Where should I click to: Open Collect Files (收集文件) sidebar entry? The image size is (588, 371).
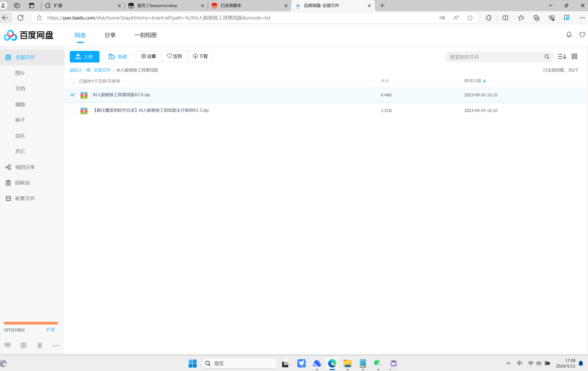pos(25,198)
